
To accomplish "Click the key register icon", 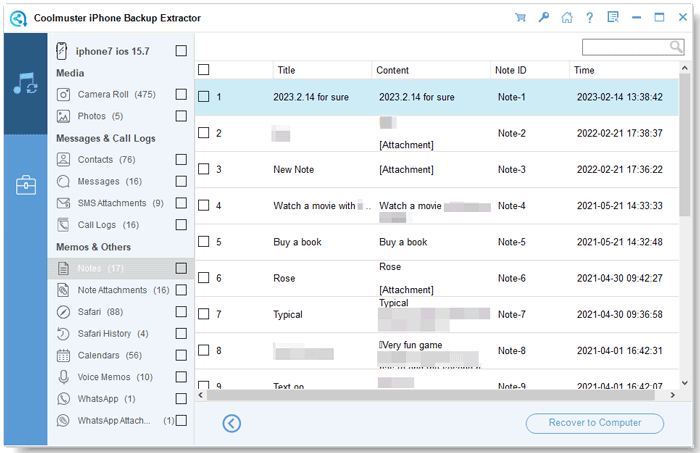I will [x=543, y=17].
